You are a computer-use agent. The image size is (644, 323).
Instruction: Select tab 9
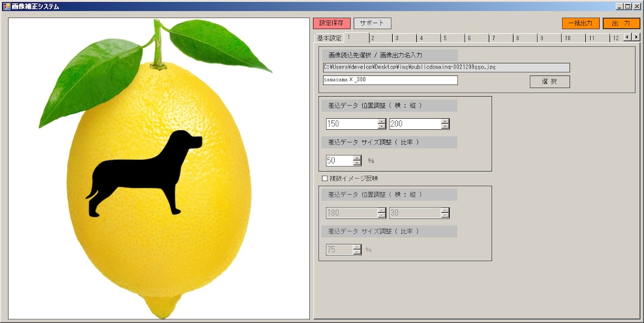(x=550, y=38)
